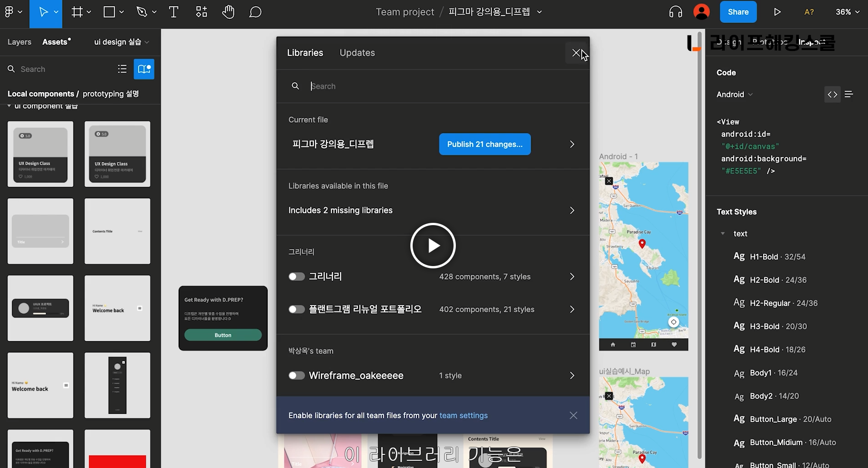Switch assets to list view icon

(122, 69)
